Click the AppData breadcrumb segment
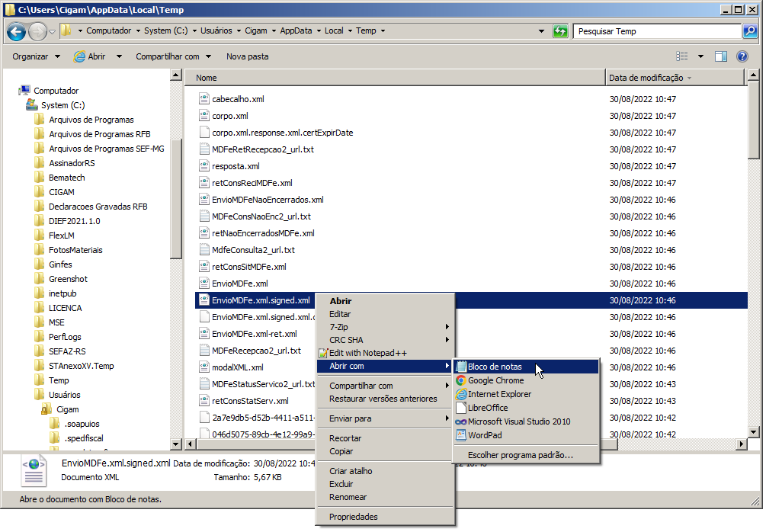 click(296, 30)
